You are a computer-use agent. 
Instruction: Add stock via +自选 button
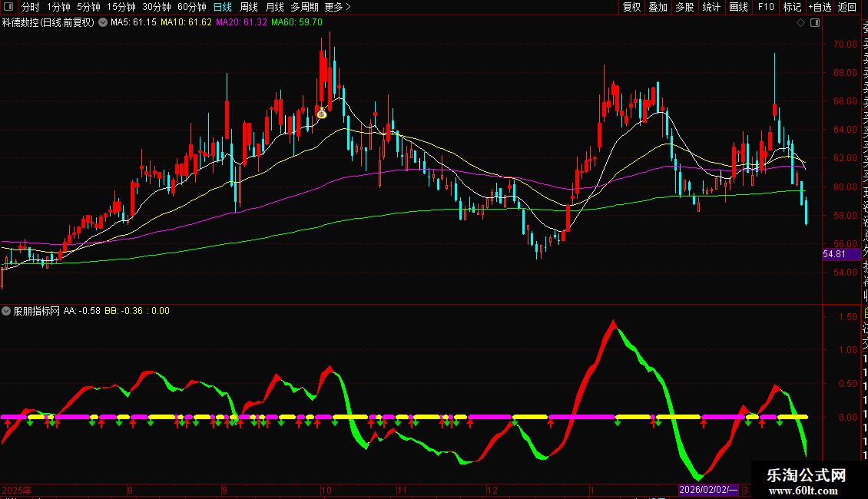(820, 7)
